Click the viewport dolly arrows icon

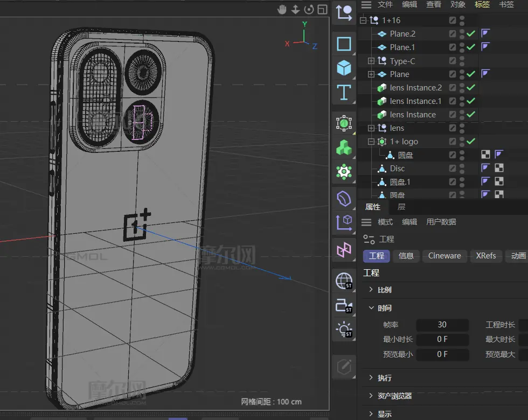coord(295,10)
